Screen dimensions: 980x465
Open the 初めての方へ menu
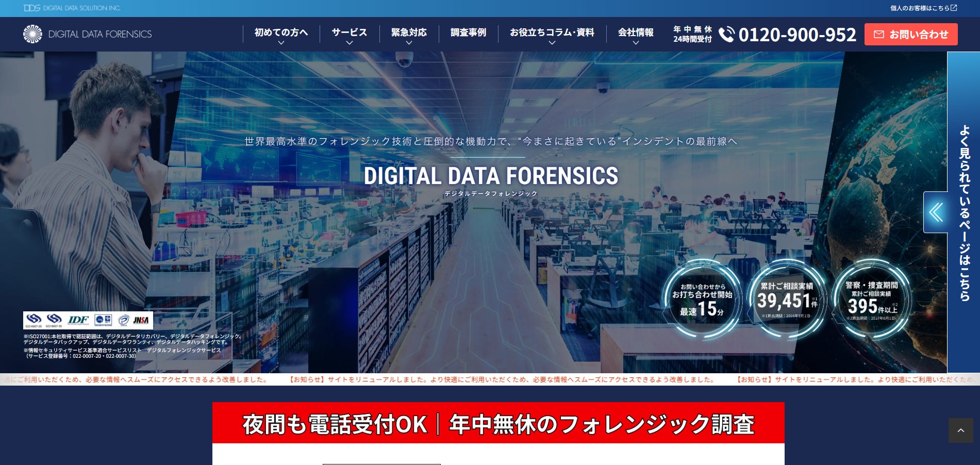[281, 32]
